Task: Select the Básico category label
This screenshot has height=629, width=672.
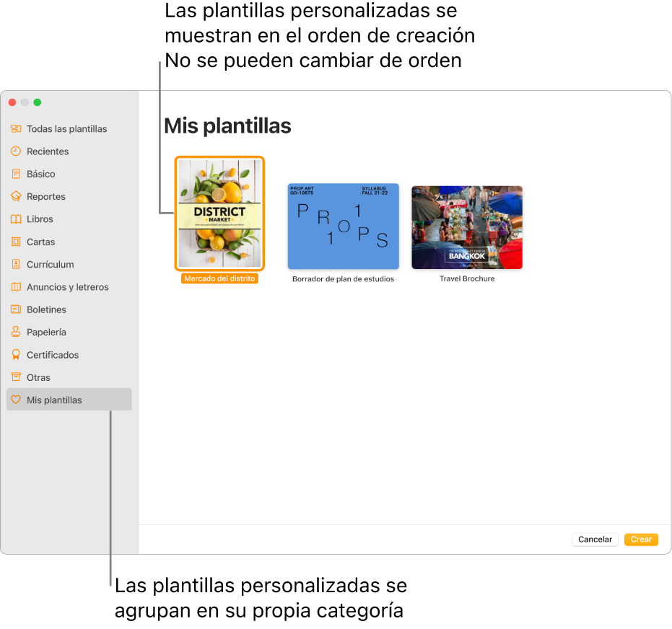Action: (x=40, y=175)
